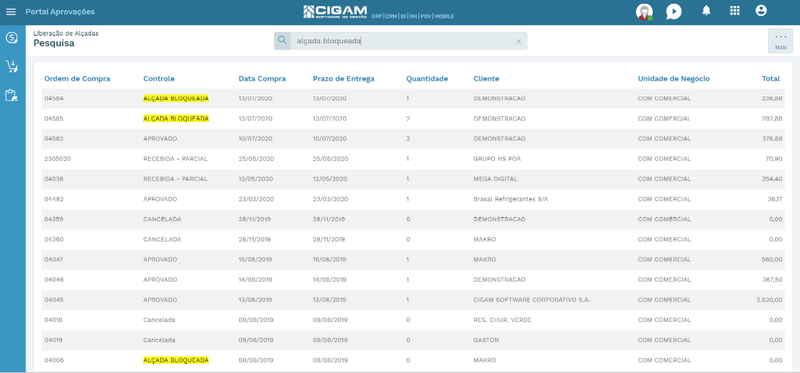Select order 04583 row
Viewport: 800px width, 373px height.
[413, 139]
